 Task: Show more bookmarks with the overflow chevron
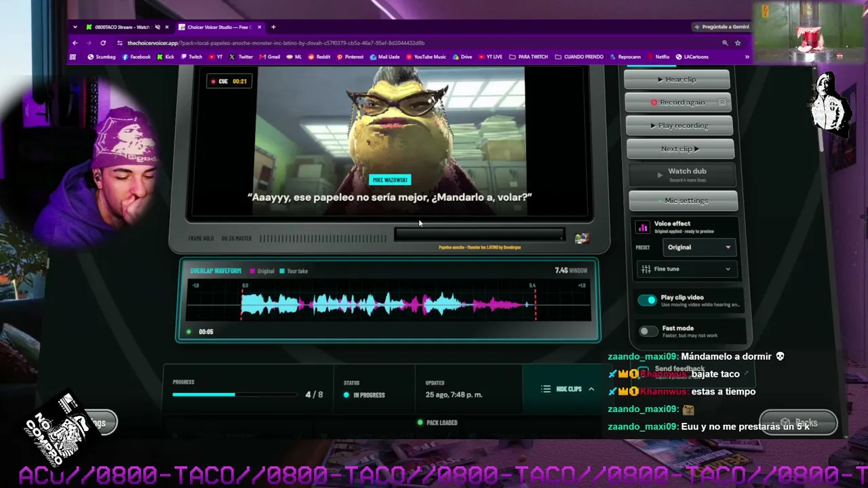pyautogui.click(x=747, y=57)
